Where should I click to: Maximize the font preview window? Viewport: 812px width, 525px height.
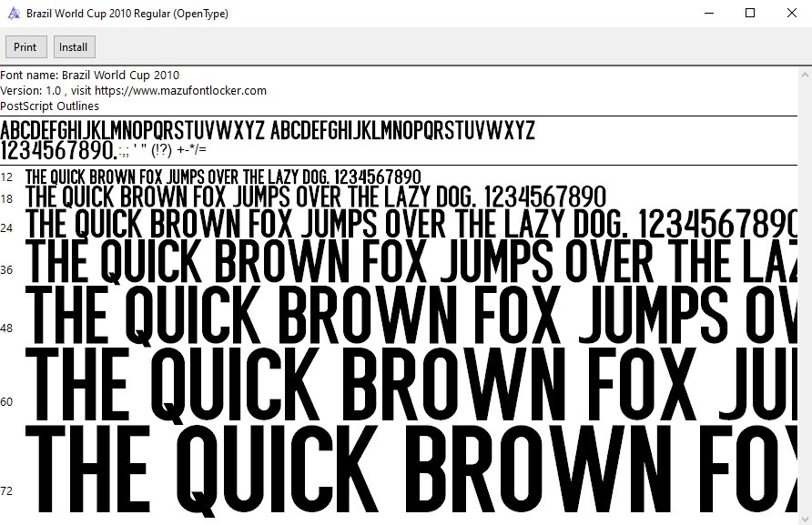[x=749, y=13]
